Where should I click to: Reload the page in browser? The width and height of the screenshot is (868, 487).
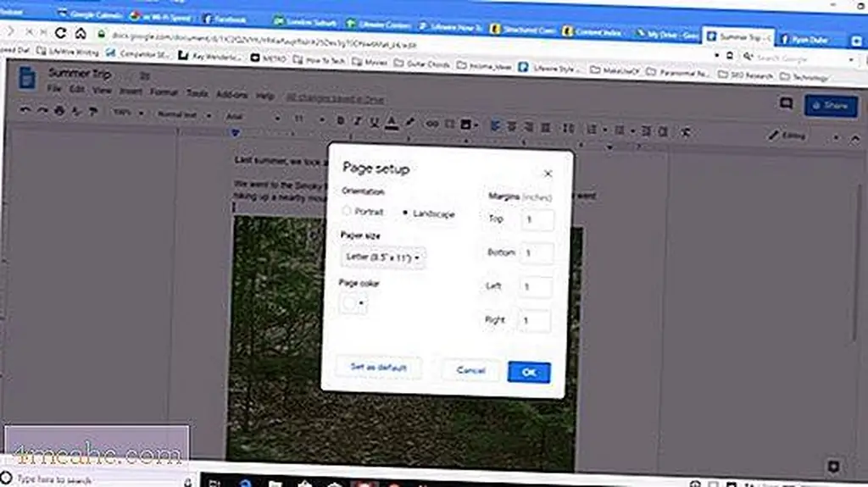(x=60, y=33)
